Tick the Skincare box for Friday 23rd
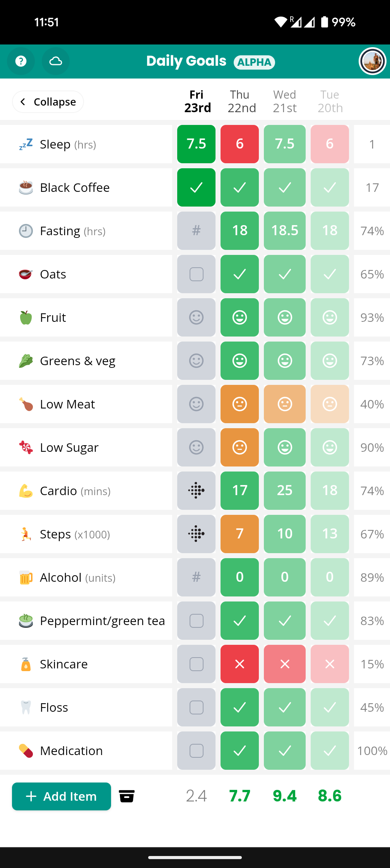Image resolution: width=390 pixels, height=868 pixels. [x=196, y=664]
